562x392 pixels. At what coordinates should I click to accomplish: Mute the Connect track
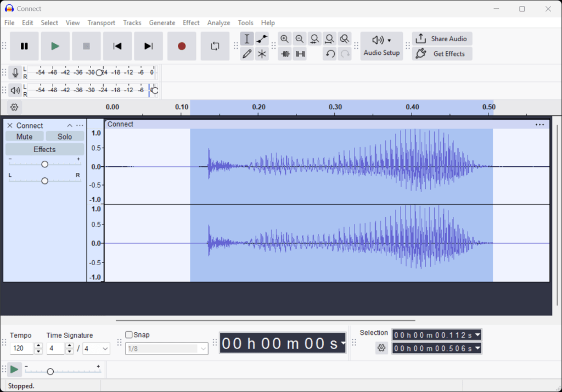pos(24,137)
